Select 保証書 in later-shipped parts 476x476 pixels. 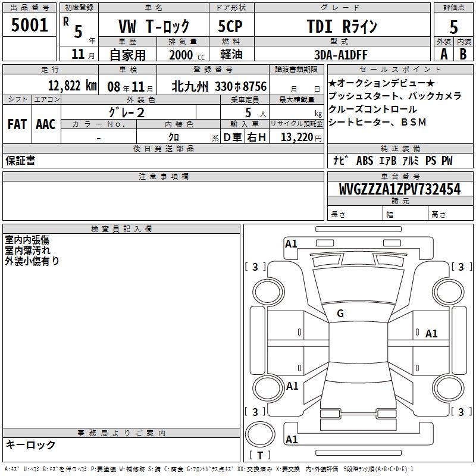click(x=20, y=161)
